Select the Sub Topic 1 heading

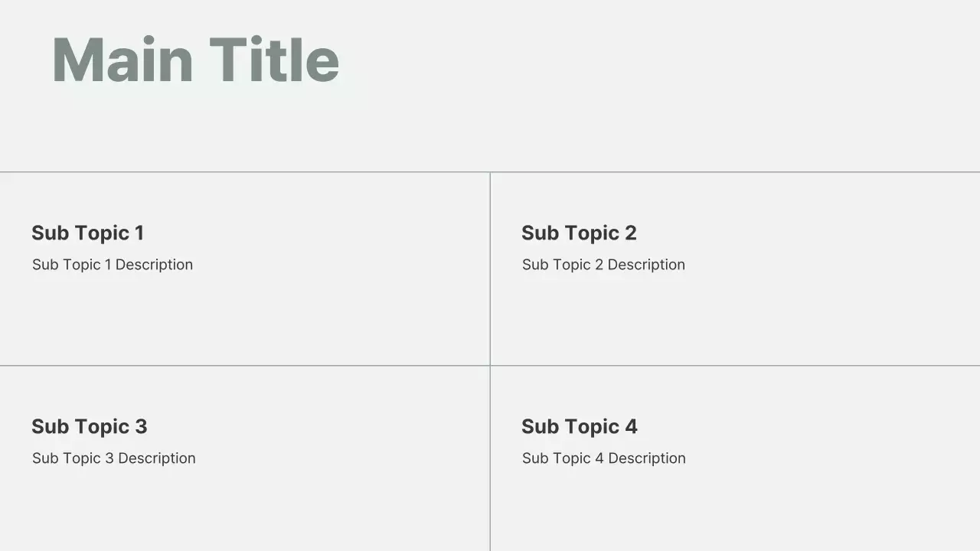[87, 233]
